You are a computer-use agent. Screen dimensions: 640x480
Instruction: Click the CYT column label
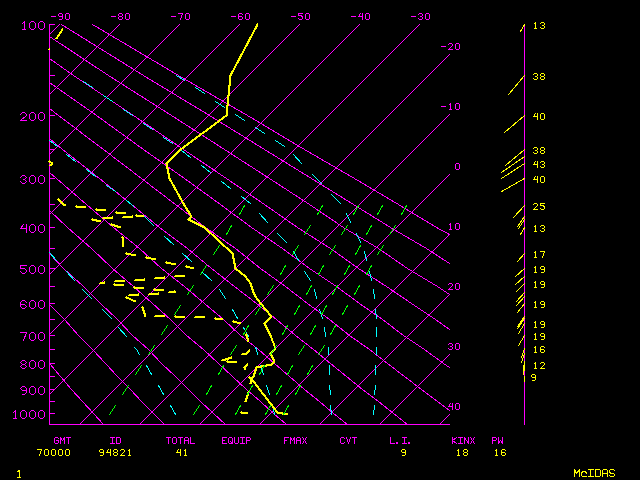pyautogui.click(x=348, y=440)
